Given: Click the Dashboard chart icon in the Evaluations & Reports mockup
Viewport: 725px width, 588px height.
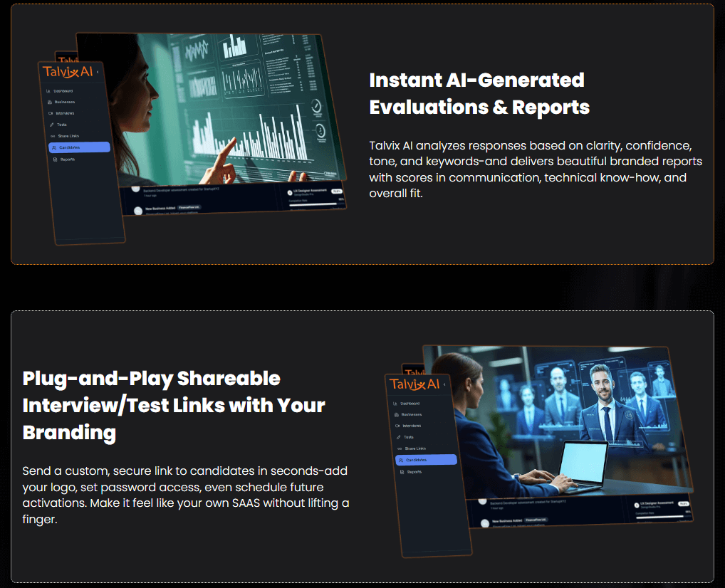Looking at the screenshot, I should [x=48, y=91].
